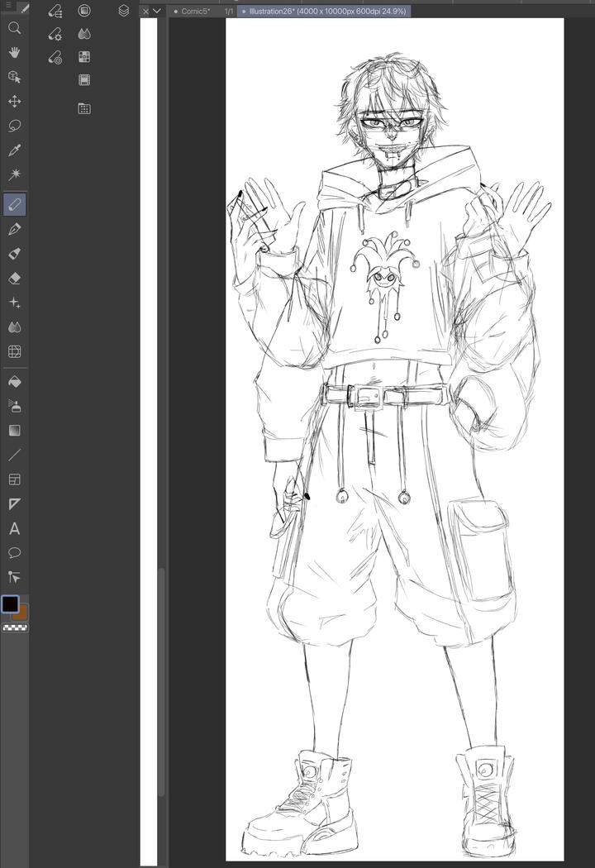The image size is (595, 868).
Task: Choose the transparent checkered color swatch
Action: (14, 628)
